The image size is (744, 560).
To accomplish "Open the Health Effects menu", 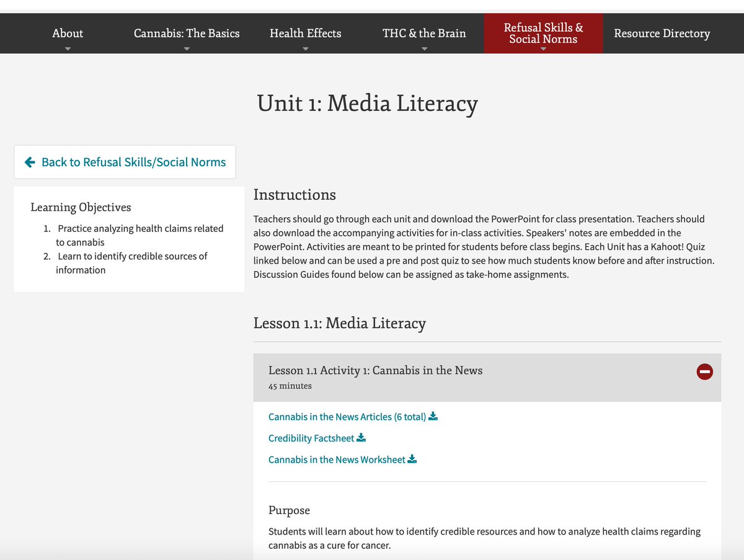I will [x=306, y=33].
